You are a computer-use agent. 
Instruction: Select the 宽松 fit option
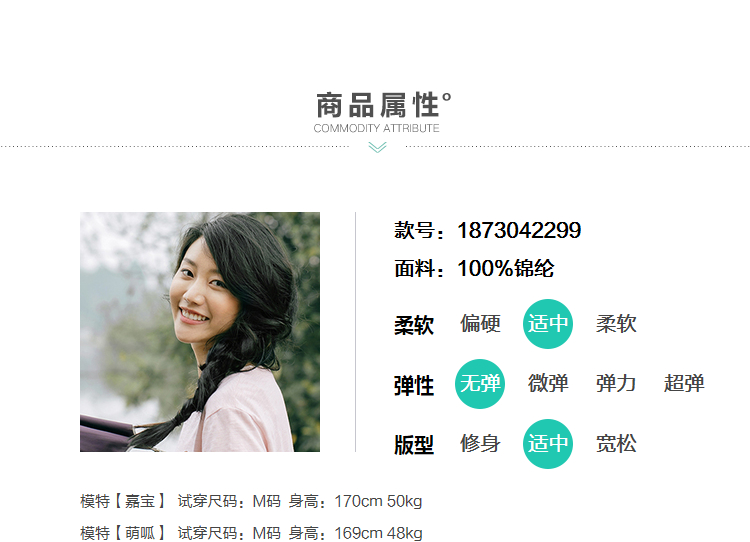616,443
